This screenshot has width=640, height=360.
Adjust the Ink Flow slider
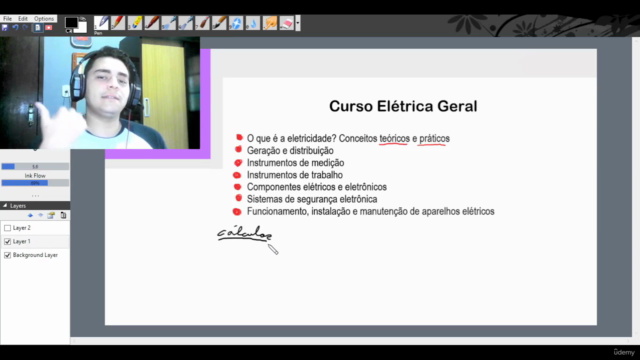click(x=35, y=183)
